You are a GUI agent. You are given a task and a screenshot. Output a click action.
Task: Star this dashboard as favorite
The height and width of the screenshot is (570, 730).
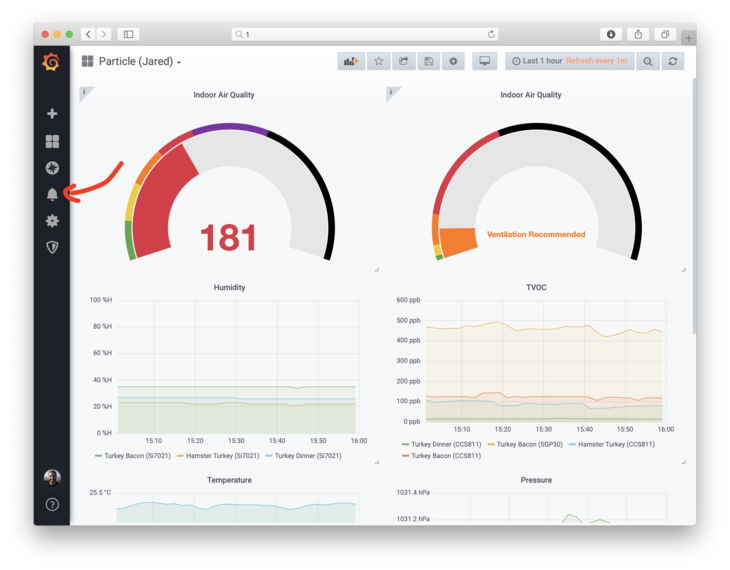click(379, 61)
